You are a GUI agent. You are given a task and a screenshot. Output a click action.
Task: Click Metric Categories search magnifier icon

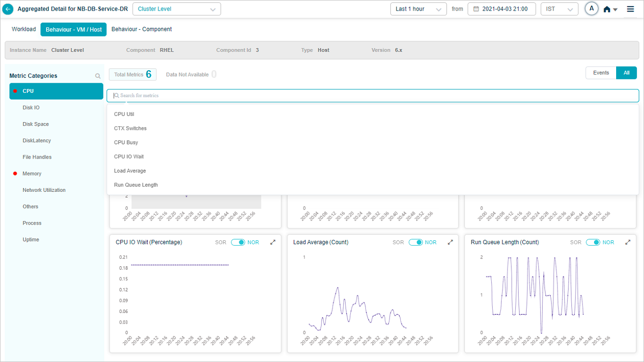coord(98,76)
